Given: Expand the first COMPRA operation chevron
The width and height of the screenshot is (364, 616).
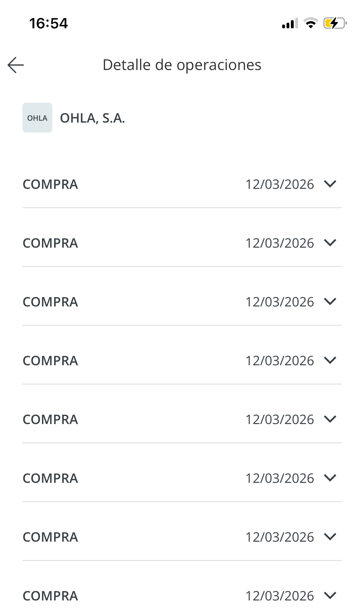Looking at the screenshot, I should point(330,184).
